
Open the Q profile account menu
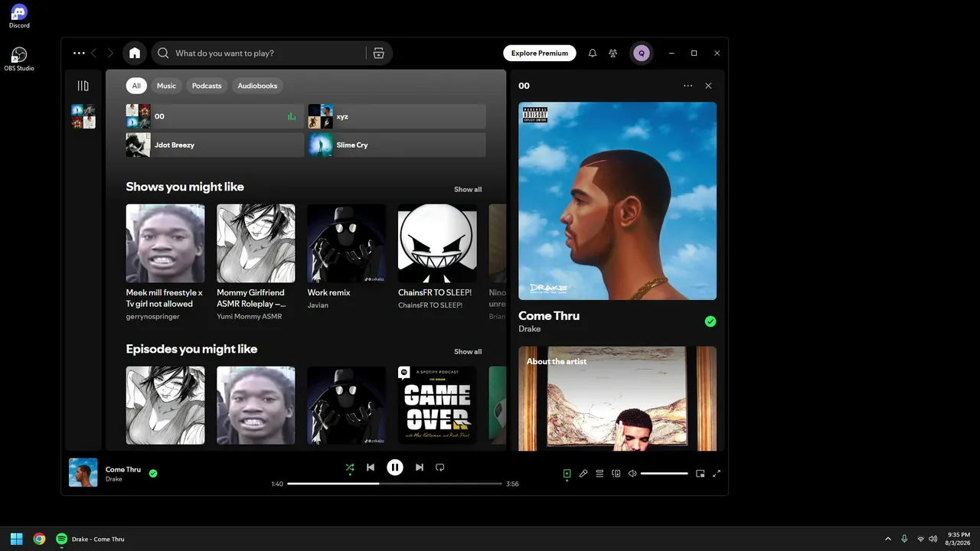pyautogui.click(x=642, y=53)
